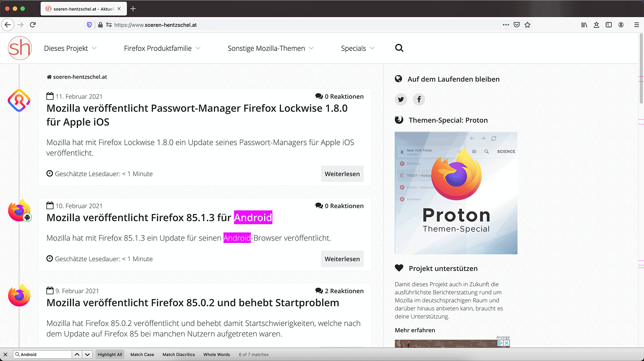Close the soeren-hentzschel.at tab
The image size is (644, 361).
tap(119, 9)
